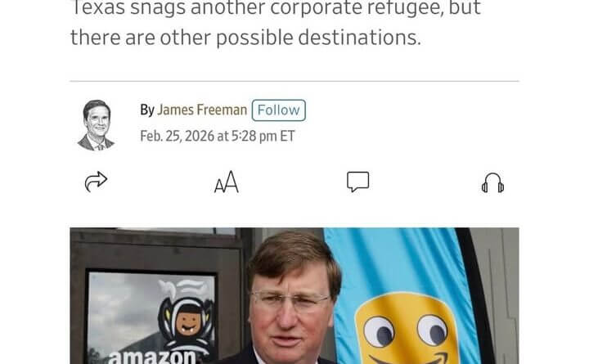
Task: Open text size AA settings
Action: (227, 182)
